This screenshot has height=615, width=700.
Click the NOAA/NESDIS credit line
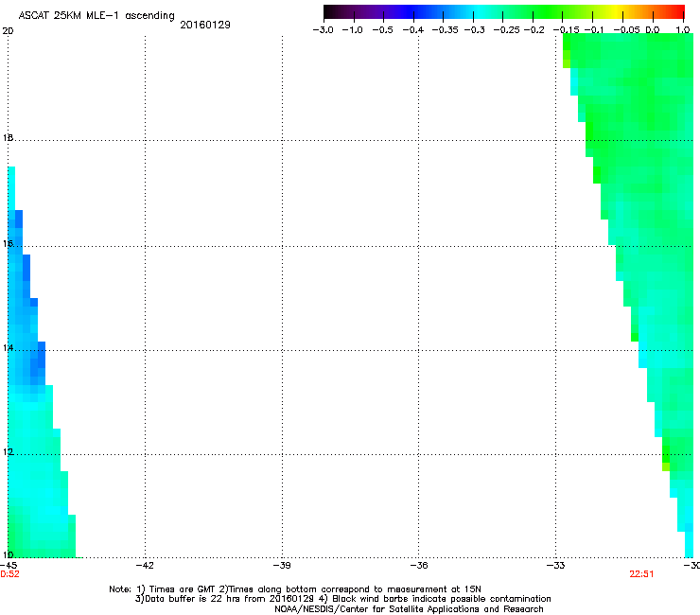[x=409, y=609]
